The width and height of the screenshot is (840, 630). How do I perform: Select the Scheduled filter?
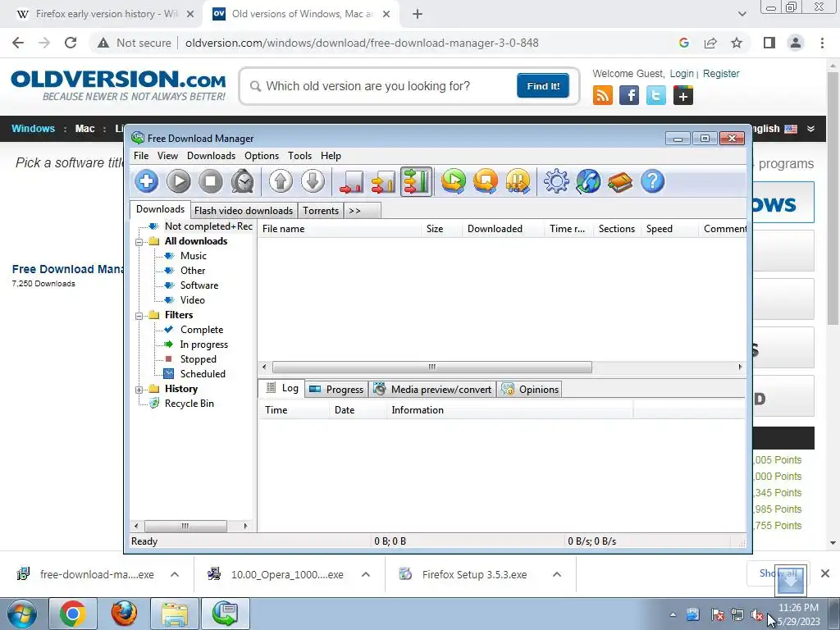[203, 374]
